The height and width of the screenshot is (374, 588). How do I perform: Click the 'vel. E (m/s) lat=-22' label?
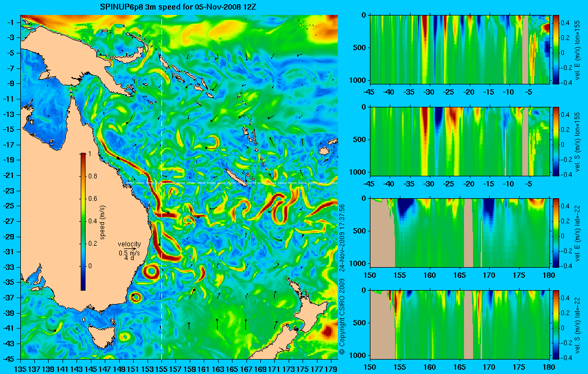point(578,233)
